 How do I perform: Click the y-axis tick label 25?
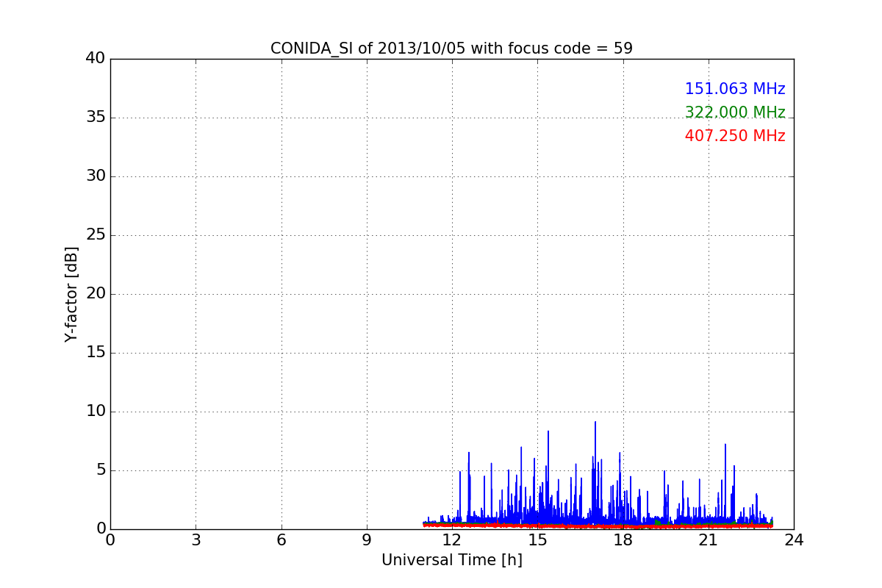pyautogui.click(x=96, y=235)
